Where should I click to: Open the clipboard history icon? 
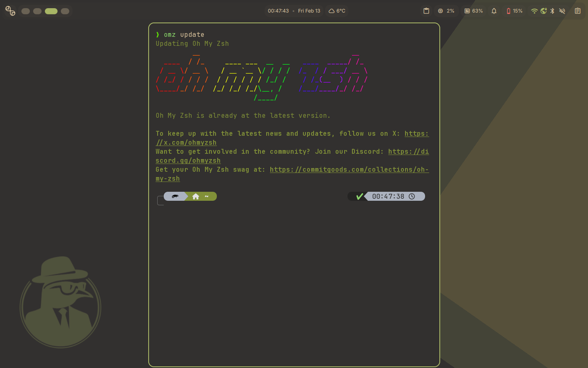[426, 11]
